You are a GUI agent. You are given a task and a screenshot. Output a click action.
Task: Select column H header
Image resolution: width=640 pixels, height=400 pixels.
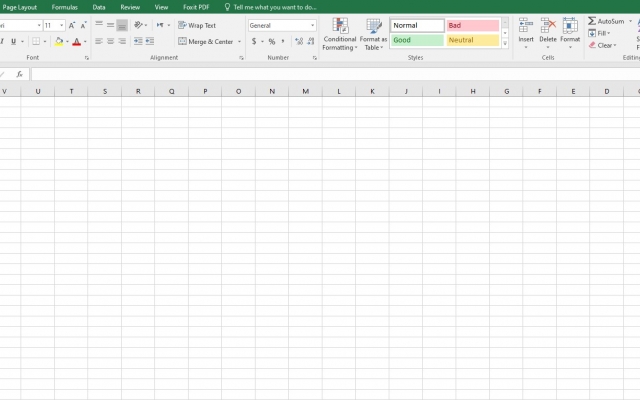[x=473, y=91]
